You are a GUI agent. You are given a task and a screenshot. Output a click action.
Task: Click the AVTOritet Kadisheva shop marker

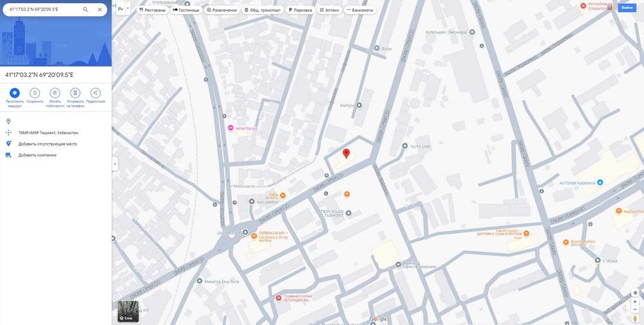click(x=600, y=182)
